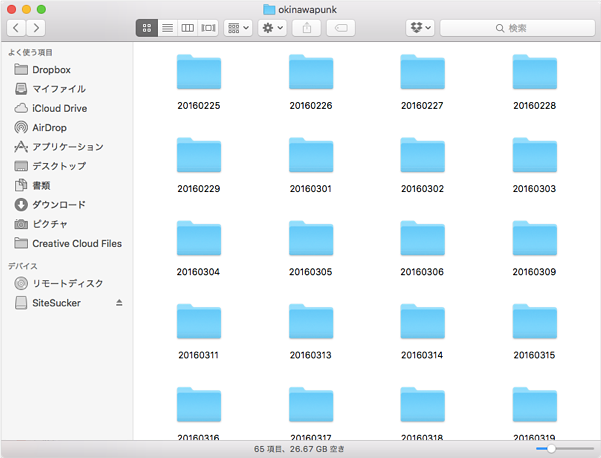Image resolution: width=601 pixels, height=458 pixels.
Task: Click the status bar item count text
Action: tap(299, 449)
